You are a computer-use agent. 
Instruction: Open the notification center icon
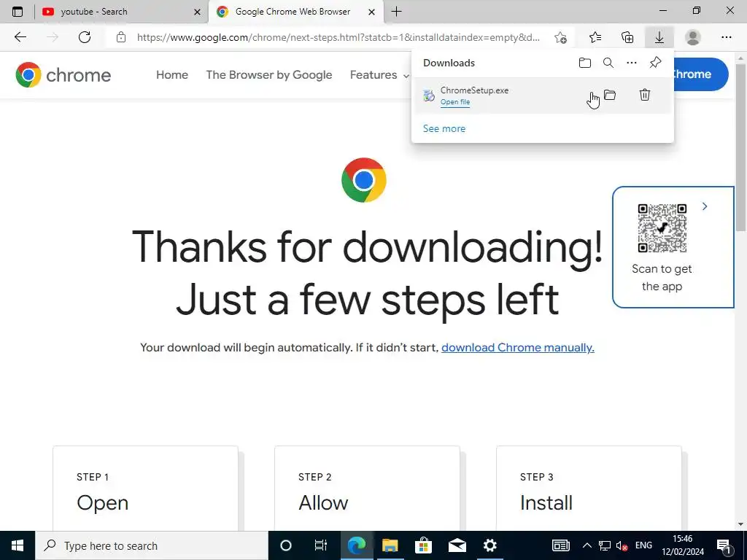pyautogui.click(x=724, y=545)
